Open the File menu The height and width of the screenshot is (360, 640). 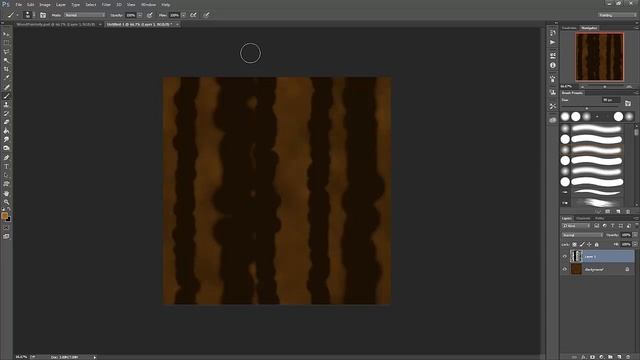coord(18,4)
